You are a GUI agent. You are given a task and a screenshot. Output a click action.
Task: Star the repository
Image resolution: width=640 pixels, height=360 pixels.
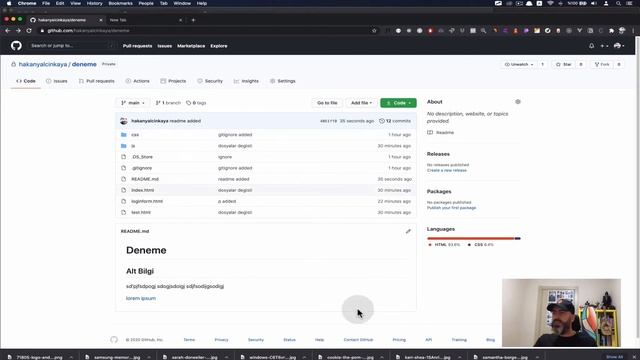(x=563, y=64)
